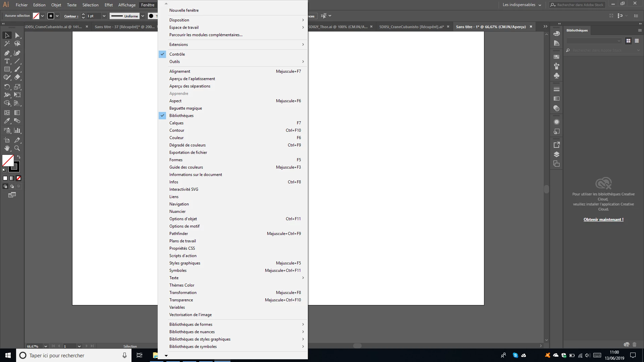Open Les indispensables workspace dropdown
This screenshot has width=644, height=362.
coord(522,5)
